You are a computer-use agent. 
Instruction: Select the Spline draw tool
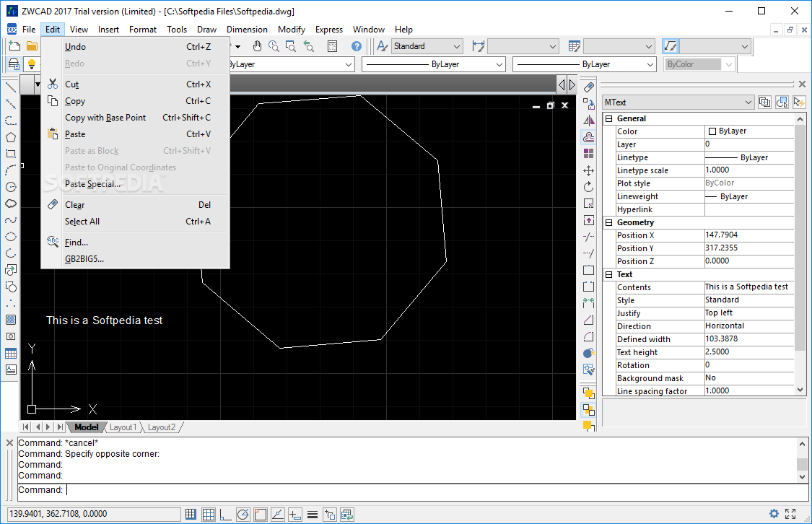tap(10, 220)
